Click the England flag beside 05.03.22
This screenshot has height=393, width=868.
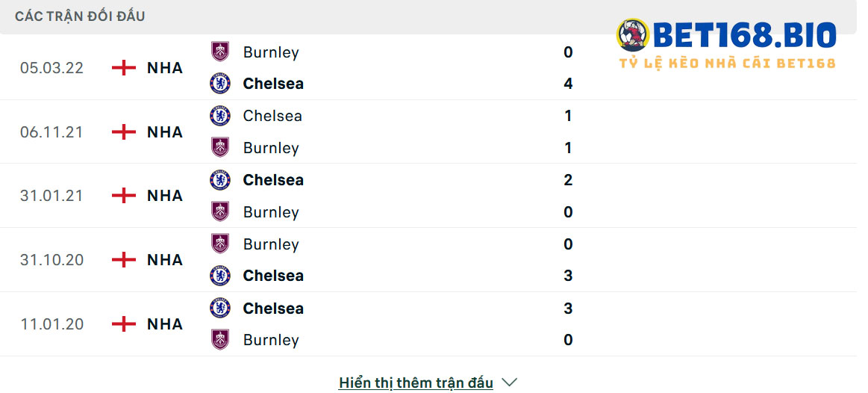124,68
